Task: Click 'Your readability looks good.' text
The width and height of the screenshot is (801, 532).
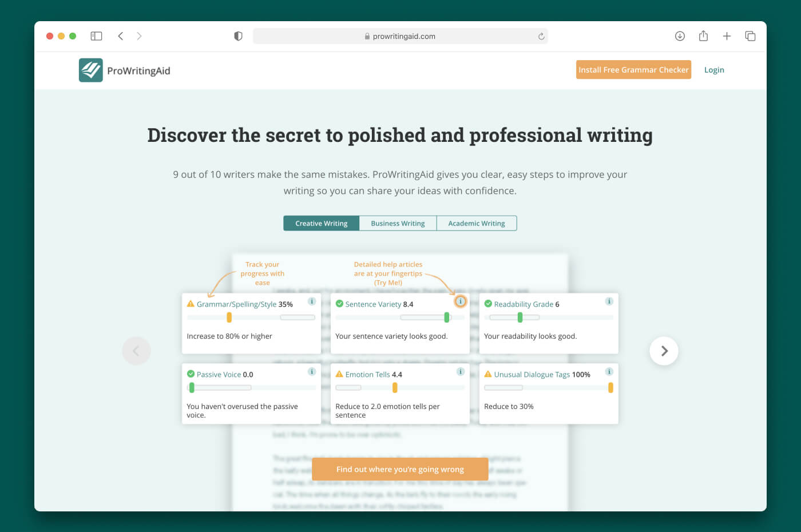Action: 530,336
